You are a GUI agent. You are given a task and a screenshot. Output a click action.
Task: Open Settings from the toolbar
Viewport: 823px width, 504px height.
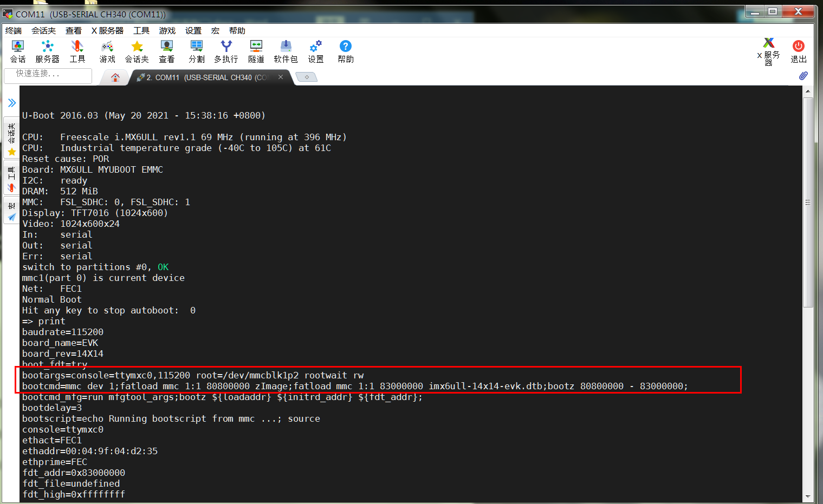tap(315, 51)
